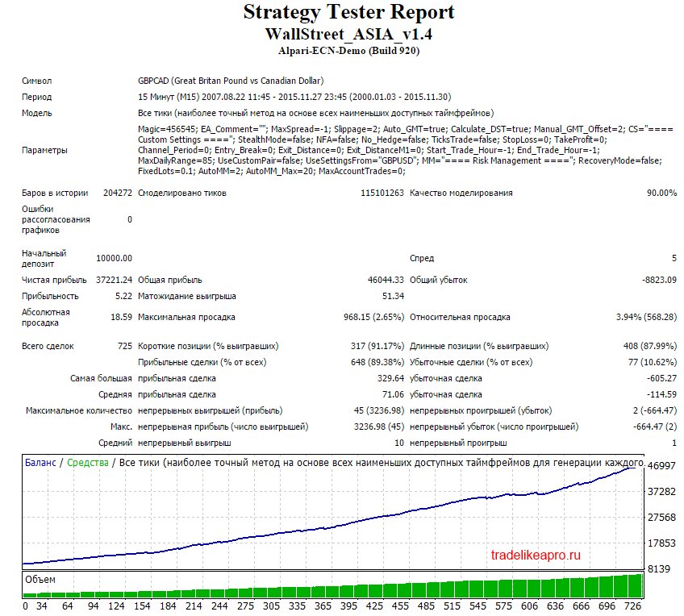Click loss trades value 77 (10.62%)
Viewport: 684px width, 616px height.
[x=653, y=362]
